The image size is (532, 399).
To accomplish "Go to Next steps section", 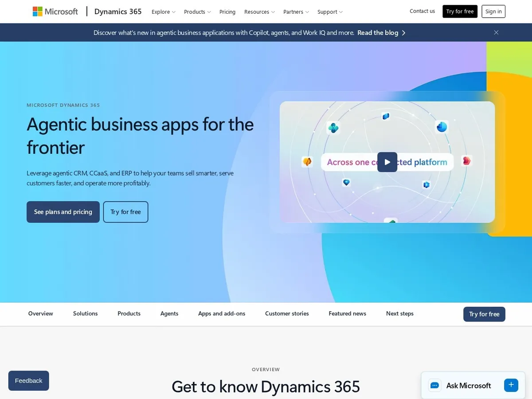I will click(400, 313).
